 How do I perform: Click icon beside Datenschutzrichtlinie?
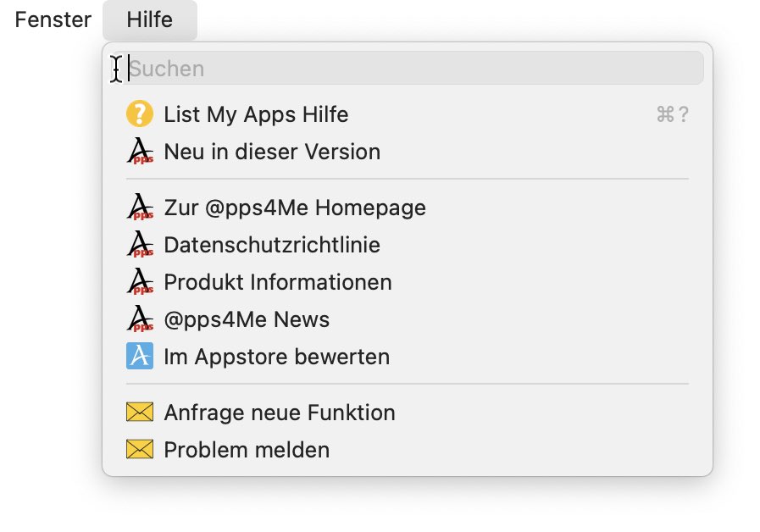(140, 244)
